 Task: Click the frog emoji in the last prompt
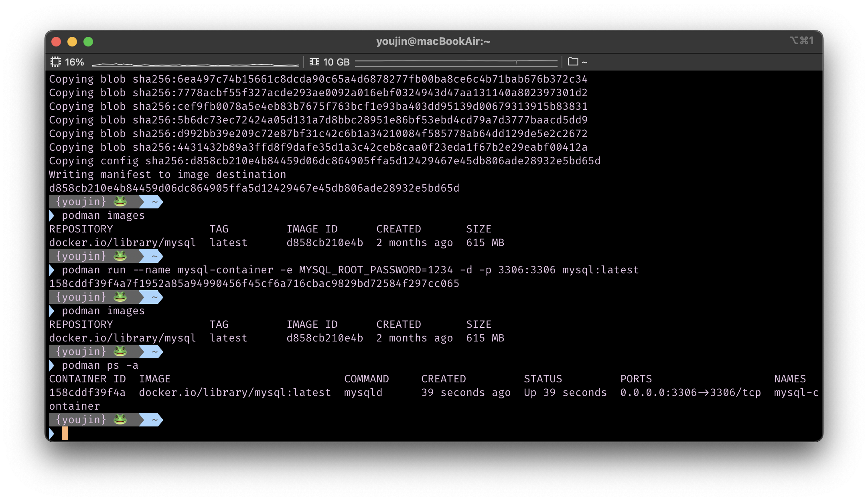pos(120,420)
